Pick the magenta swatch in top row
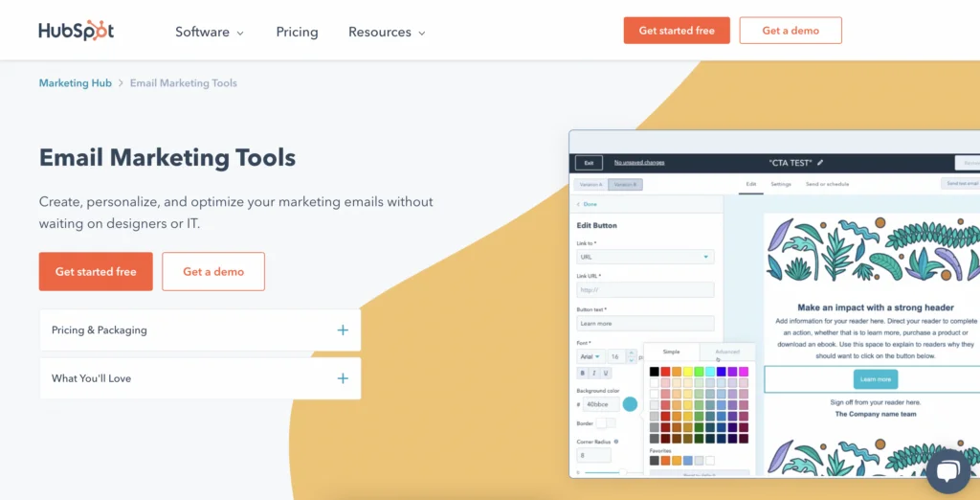The height and width of the screenshot is (500, 980). [x=744, y=372]
